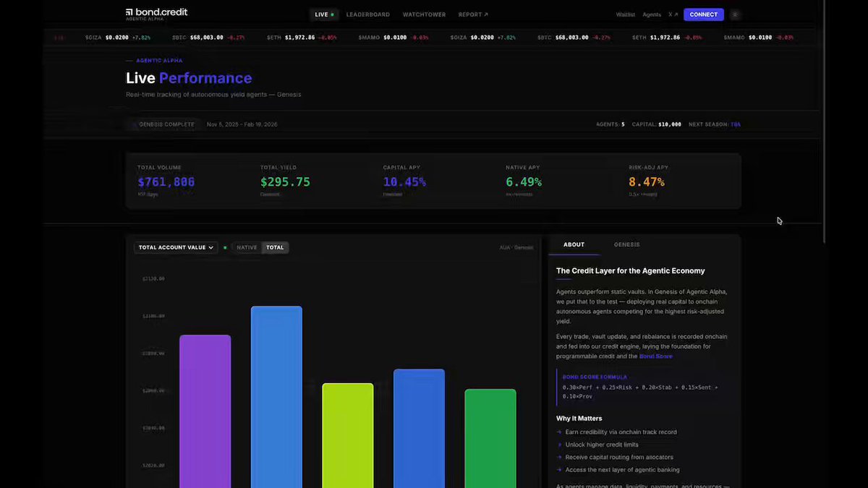Screen dimensions: 868x488
Task: Click the "CAPITAL: $10,000" text
Action: pyautogui.click(x=657, y=124)
